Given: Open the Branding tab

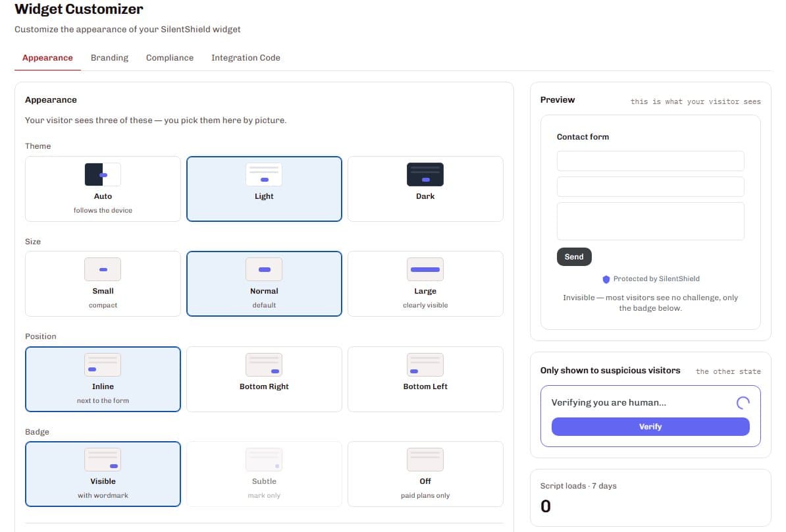Looking at the screenshot, I should pyautogui.click(x=109, y=58).
